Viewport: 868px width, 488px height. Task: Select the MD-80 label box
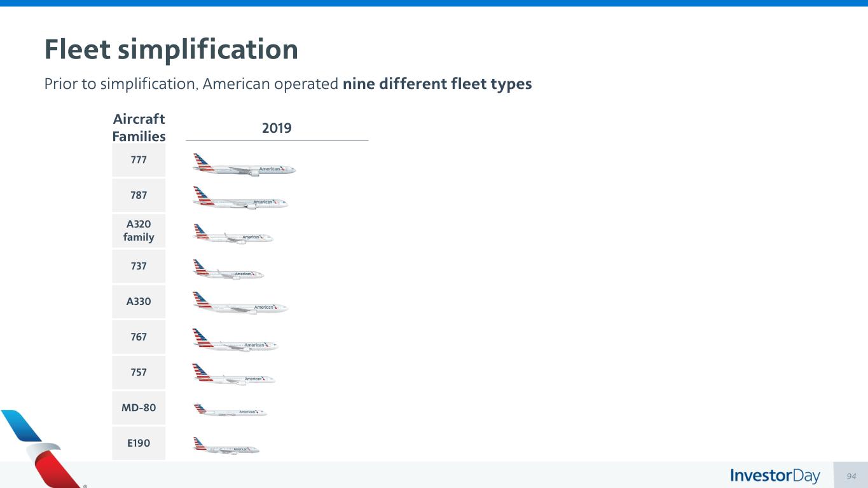139,408
